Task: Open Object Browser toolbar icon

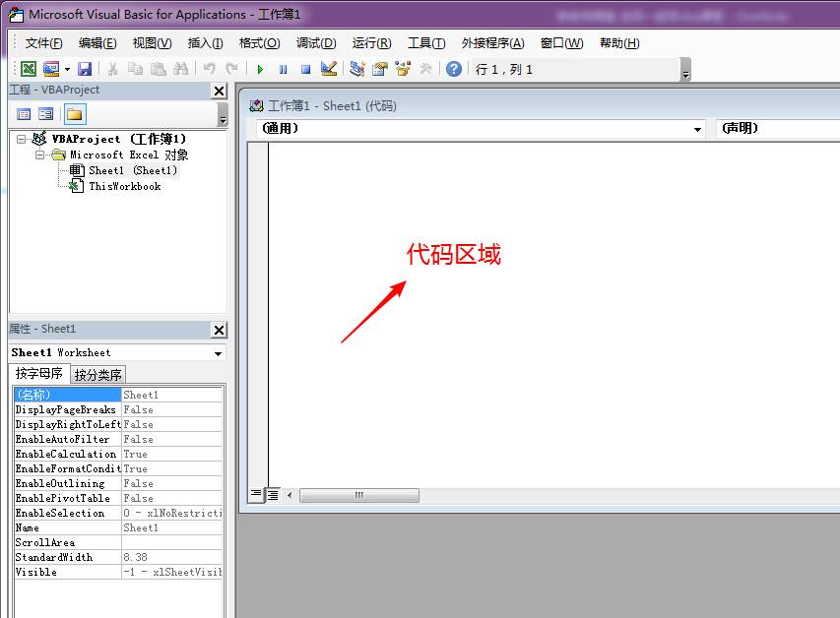Action: tap(403, 69)
